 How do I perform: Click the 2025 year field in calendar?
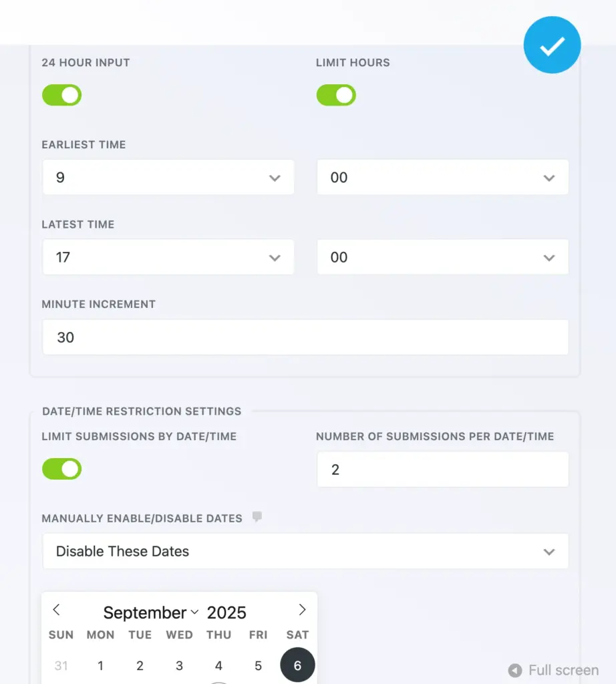point(226,613)
